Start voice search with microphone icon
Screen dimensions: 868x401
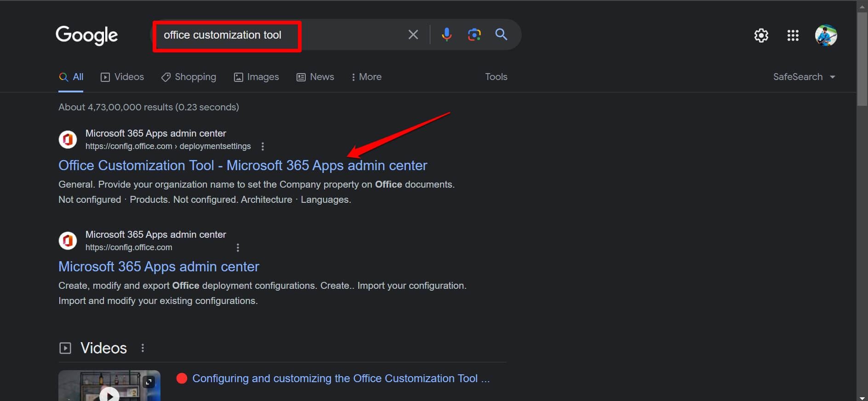pos(446,34)
